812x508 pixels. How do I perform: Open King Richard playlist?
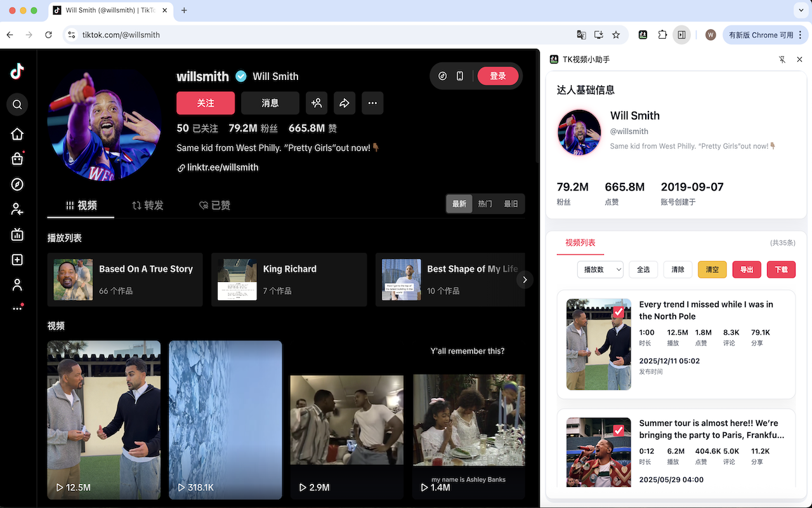coord(289,279)
